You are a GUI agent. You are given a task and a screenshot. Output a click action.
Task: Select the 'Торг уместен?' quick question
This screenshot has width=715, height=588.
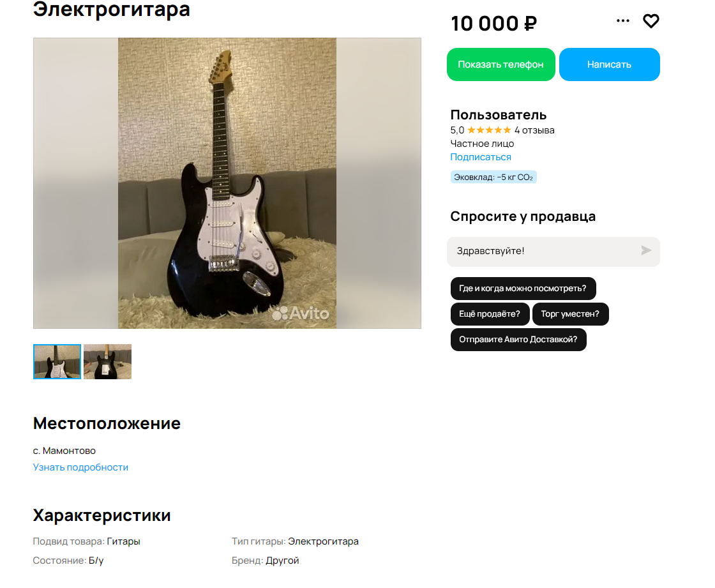(570, 314)
